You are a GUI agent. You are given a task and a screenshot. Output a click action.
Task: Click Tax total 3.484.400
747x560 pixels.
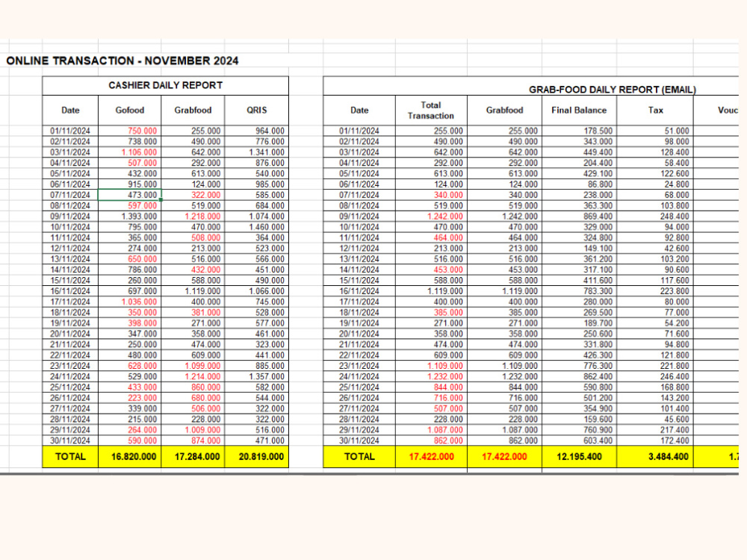[669, 457]
